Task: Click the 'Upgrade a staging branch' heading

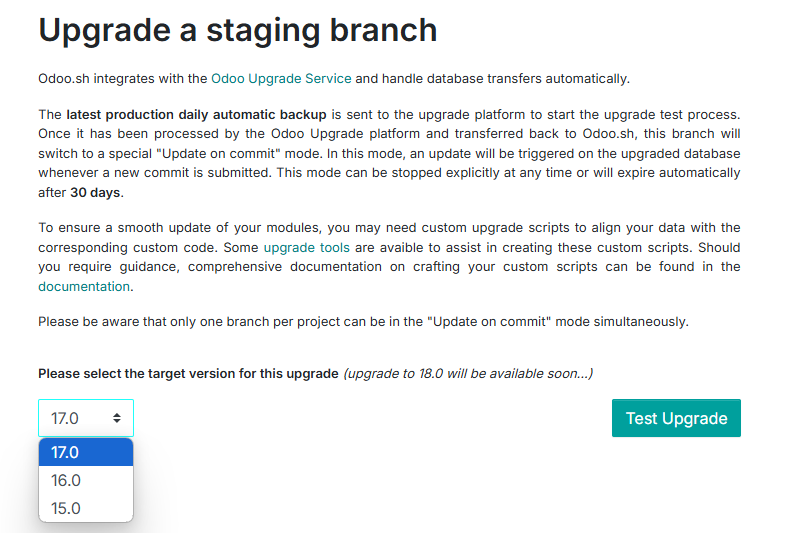Action: [x=238, y=30]
